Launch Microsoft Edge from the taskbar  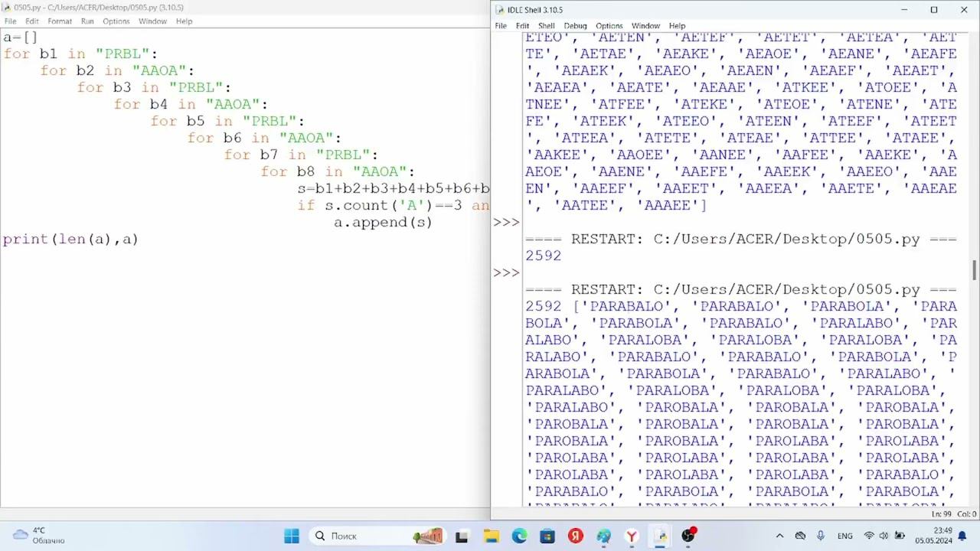click(x=519, y=536)
